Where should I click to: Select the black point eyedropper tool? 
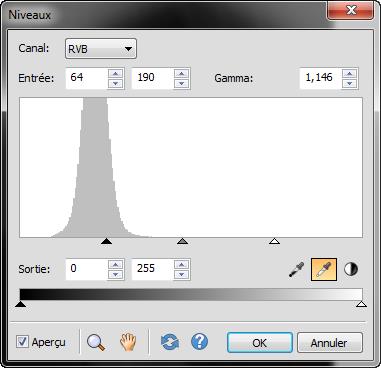pyautogui.click(x=296, y=269)
